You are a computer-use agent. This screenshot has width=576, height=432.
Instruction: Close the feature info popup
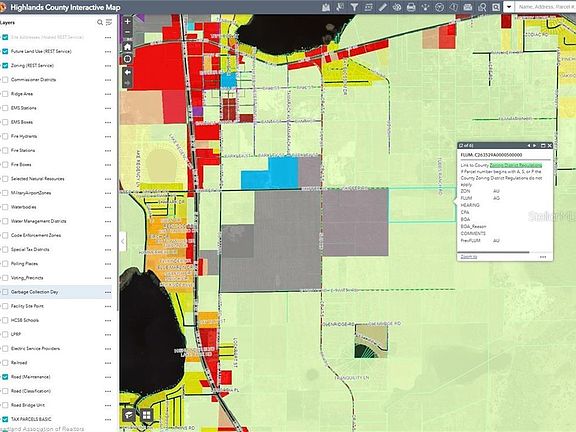(x=550, y=145)
